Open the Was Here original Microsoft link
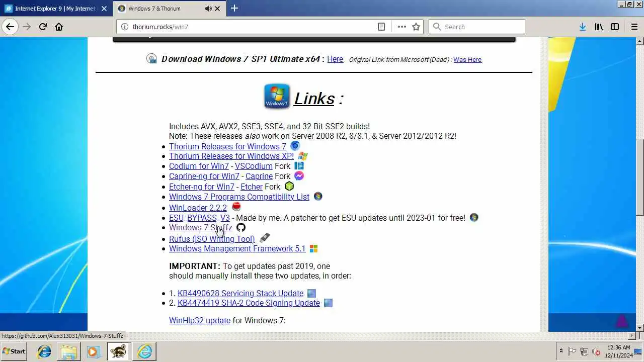This screenshot has width=644, height=362. click(467, 59)
